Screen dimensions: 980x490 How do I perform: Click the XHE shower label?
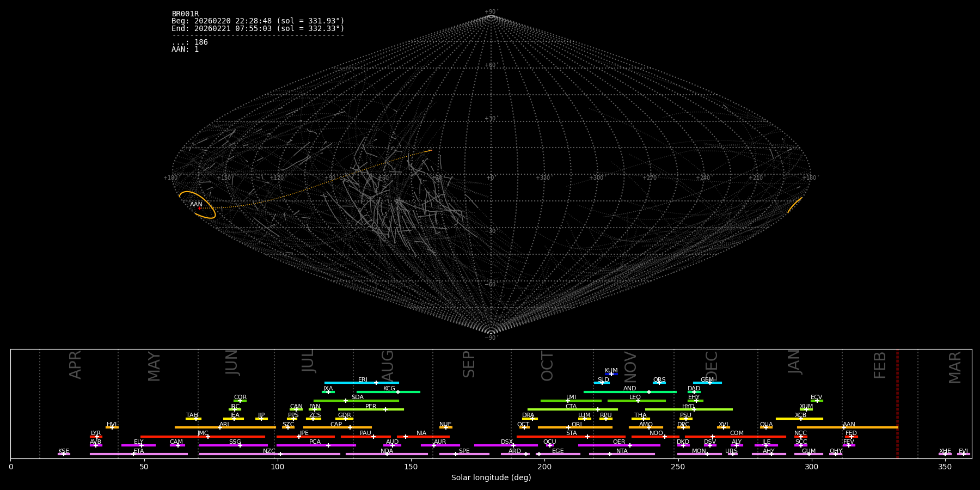(x=945, y=451)
